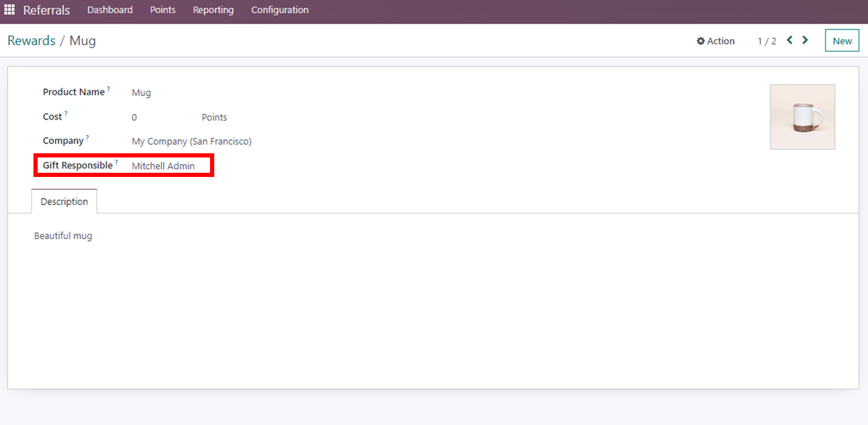Open the Reporting menu
This screenshot has height=425, width=868.
pos(213,10)
